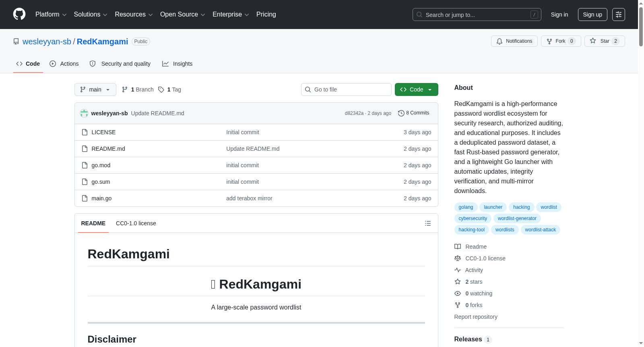The image size is (644, 347).
Task: View the 8 Commits history
Action: coord(414,113)
